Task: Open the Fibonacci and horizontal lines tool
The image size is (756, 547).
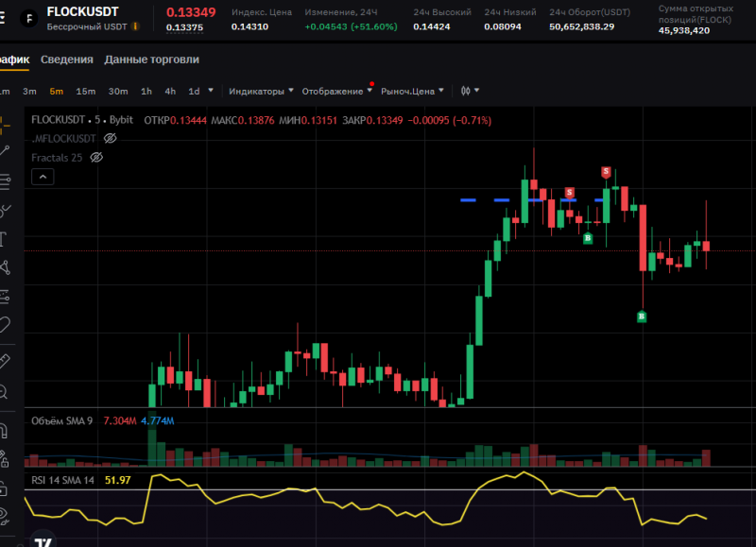Action: pyautogui.click(x=5, y=181)
